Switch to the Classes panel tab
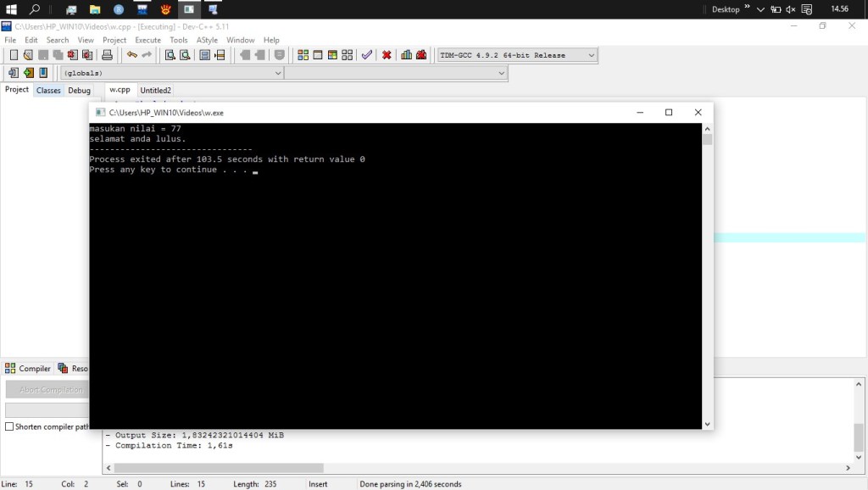The image size is (868, 490). pyautogui.click(x=48, y=90)
